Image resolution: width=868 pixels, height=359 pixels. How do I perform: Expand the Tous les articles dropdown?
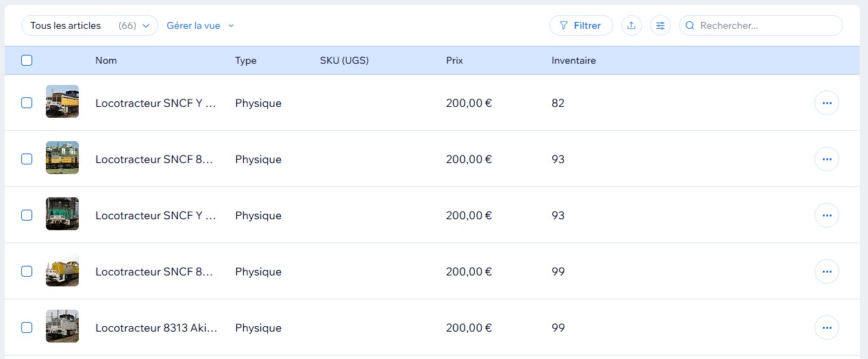tap(90, 26)
